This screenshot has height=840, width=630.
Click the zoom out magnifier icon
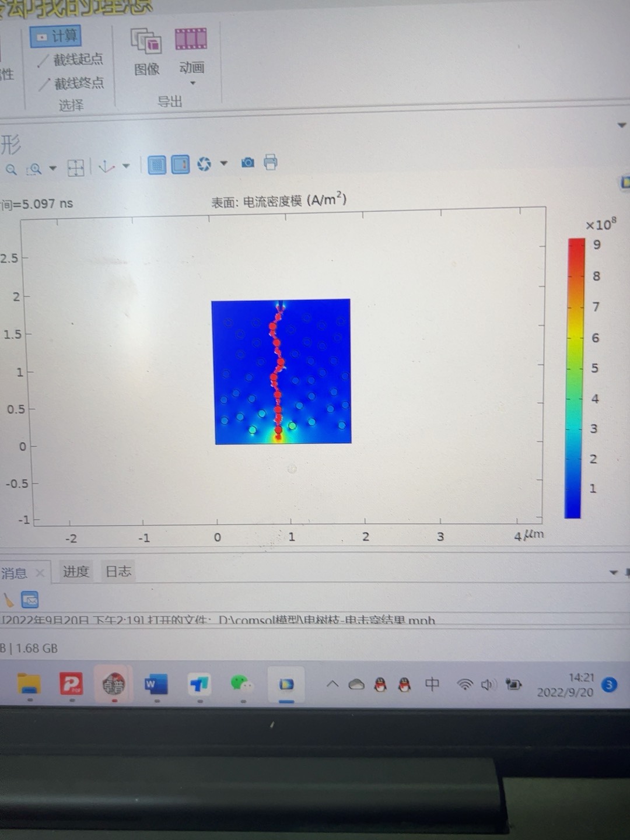11,170
